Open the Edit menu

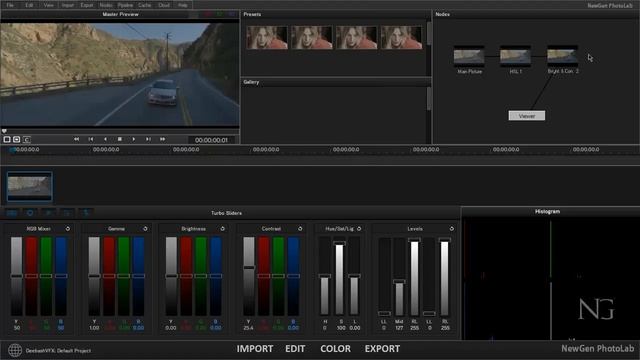[29, 5]
